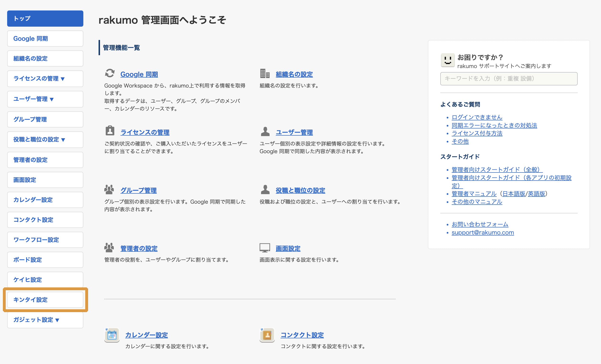The height and width of the screenshot is (364, 601).
Task: Open the 日本語版 manual link
Action: (514, 194)
